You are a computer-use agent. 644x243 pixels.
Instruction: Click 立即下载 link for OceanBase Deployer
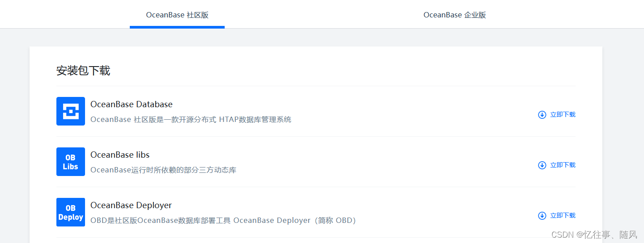point(563,216)
